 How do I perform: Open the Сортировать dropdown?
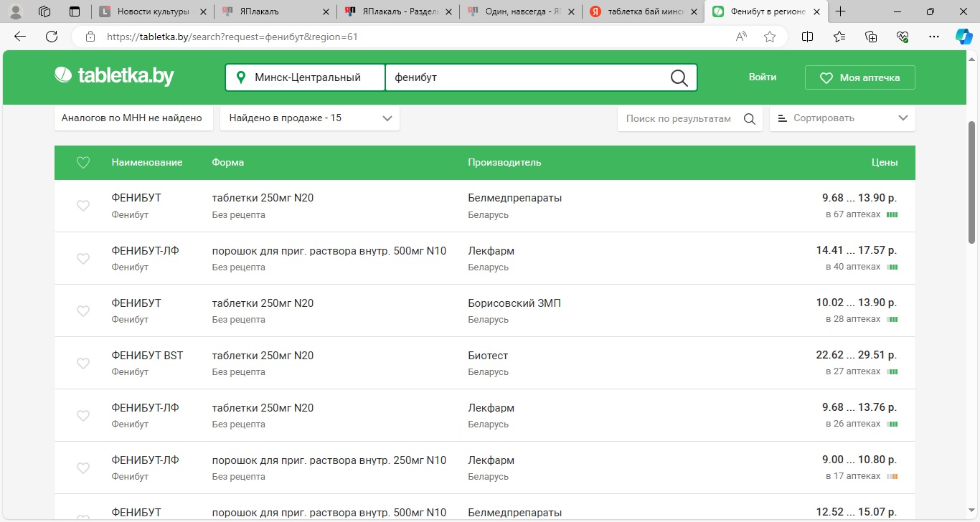tap(842, 118)
